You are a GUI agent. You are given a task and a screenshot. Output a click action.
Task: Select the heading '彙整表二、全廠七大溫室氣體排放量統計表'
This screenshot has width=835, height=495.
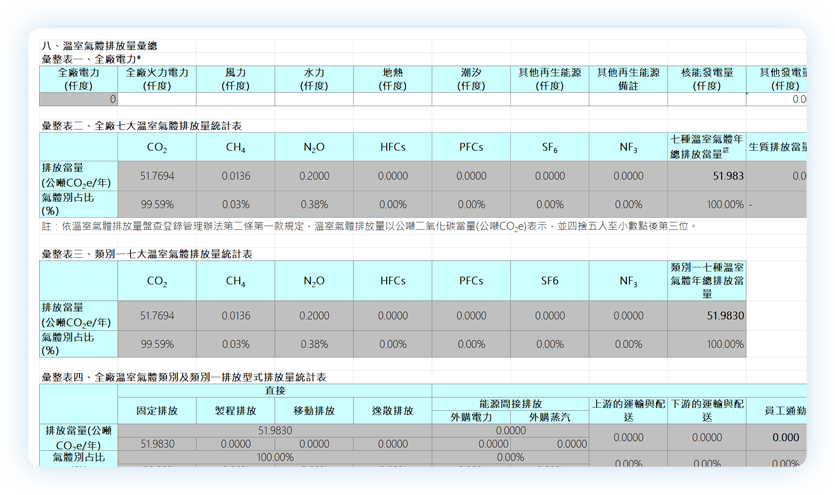[x=142, y=126]
